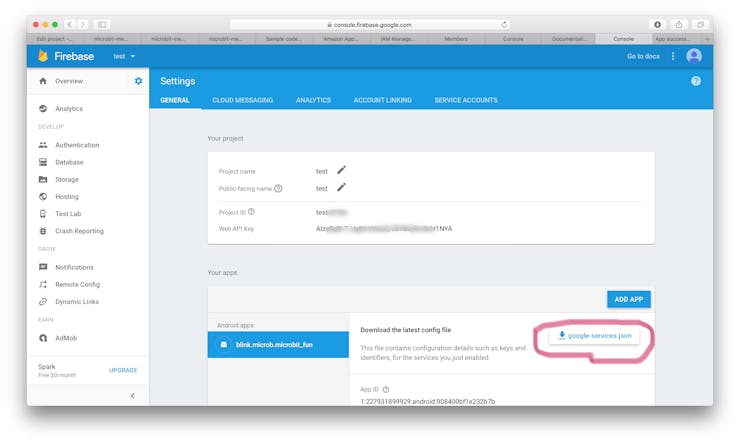The image size is (740, 444).
Task: Collapse the sidebar with chevron
Action: (x=133, y=396)
